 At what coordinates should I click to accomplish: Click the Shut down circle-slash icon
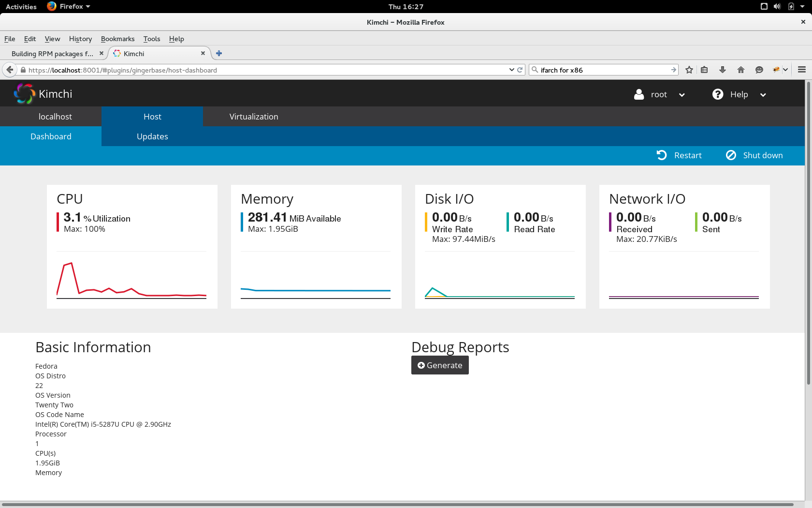click(x=731, y=155)
